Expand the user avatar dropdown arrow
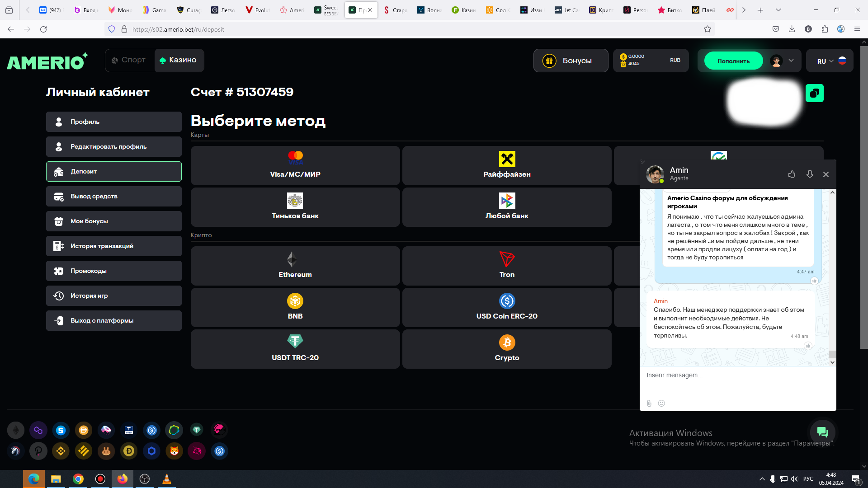The image size is (868, 488). click(x=791, y=61)
